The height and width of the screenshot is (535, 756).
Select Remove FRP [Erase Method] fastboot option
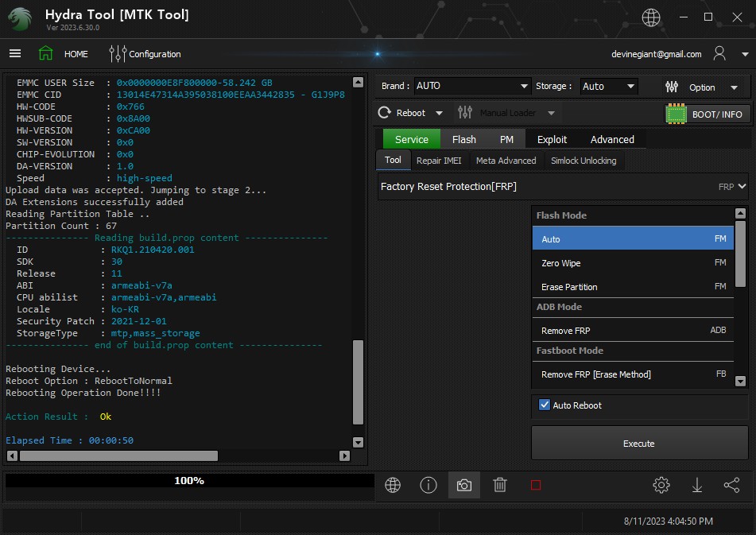(x=633, y=374)
